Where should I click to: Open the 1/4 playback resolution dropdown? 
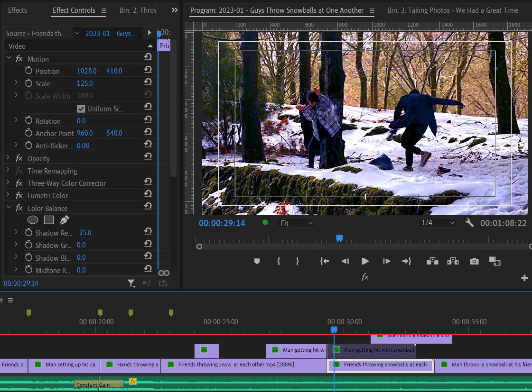[438, 223]
